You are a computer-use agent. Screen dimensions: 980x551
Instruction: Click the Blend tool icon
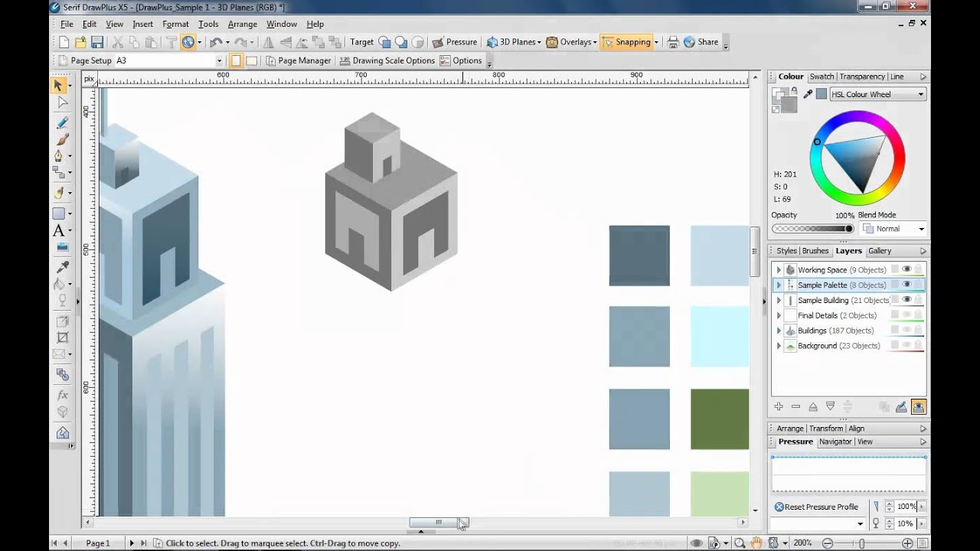[62, 375]
